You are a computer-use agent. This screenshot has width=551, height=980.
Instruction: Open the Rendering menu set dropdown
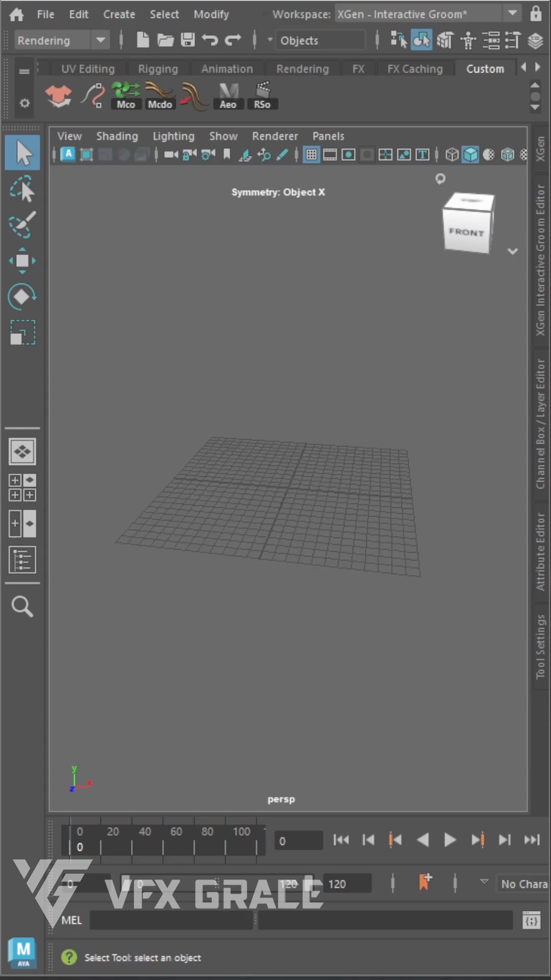click(61, 40)
